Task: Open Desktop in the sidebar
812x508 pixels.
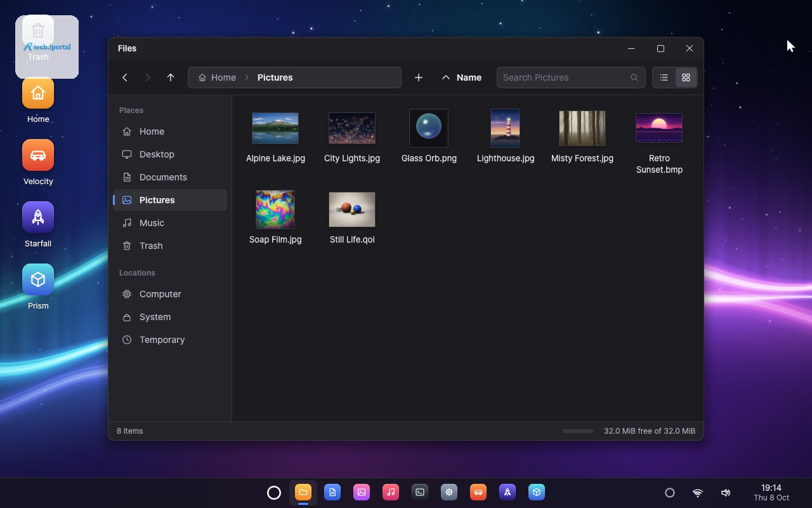Action: pyautogui.click(x=170, y=154)
